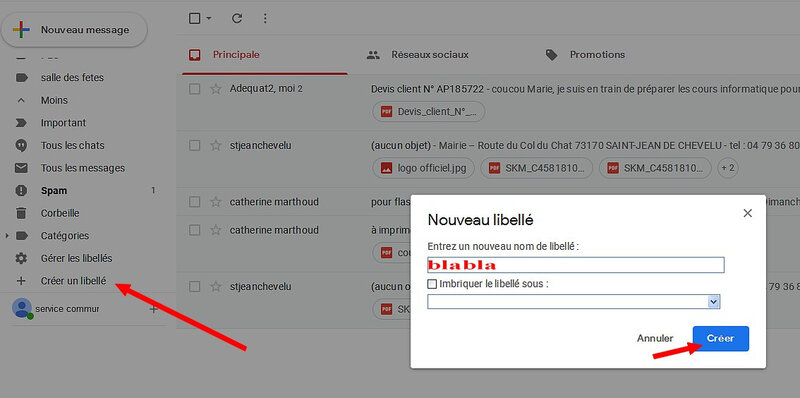Close the Nouveau libellé dialog

(x=747, y=213)
